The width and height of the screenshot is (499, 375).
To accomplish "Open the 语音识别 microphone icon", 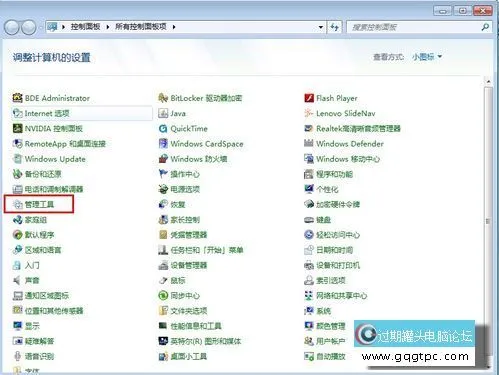I will pos(17,356).
